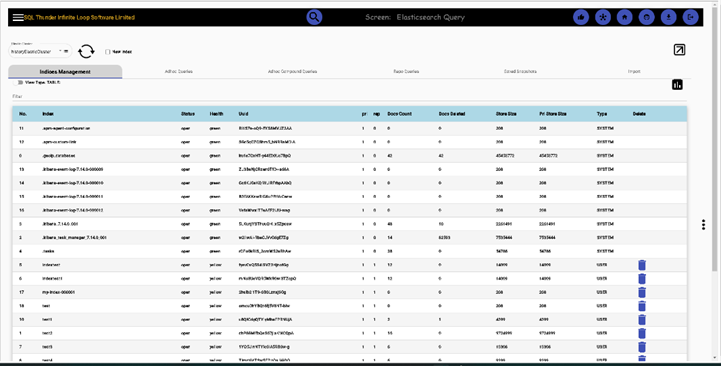Click the .kibana-event-log-7.14.0-000009 index name
The image size is (721, 366).
[x=72, y=169]
